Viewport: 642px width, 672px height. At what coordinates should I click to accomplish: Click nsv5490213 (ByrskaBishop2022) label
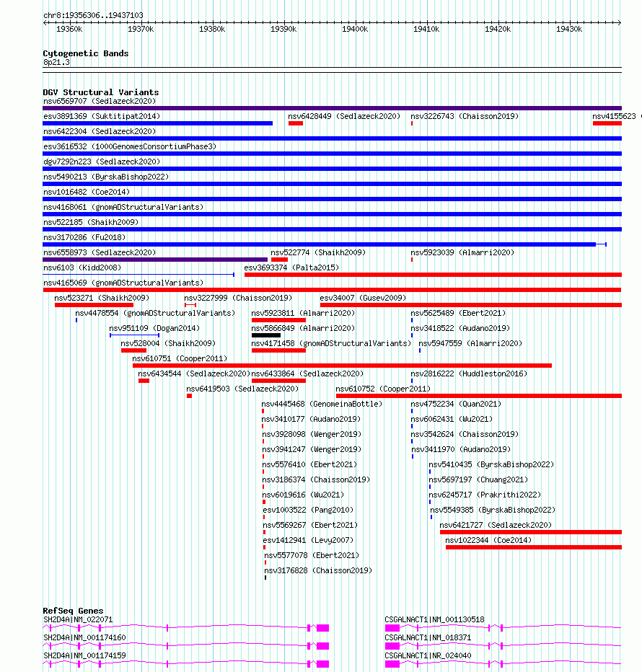[106, 177]
